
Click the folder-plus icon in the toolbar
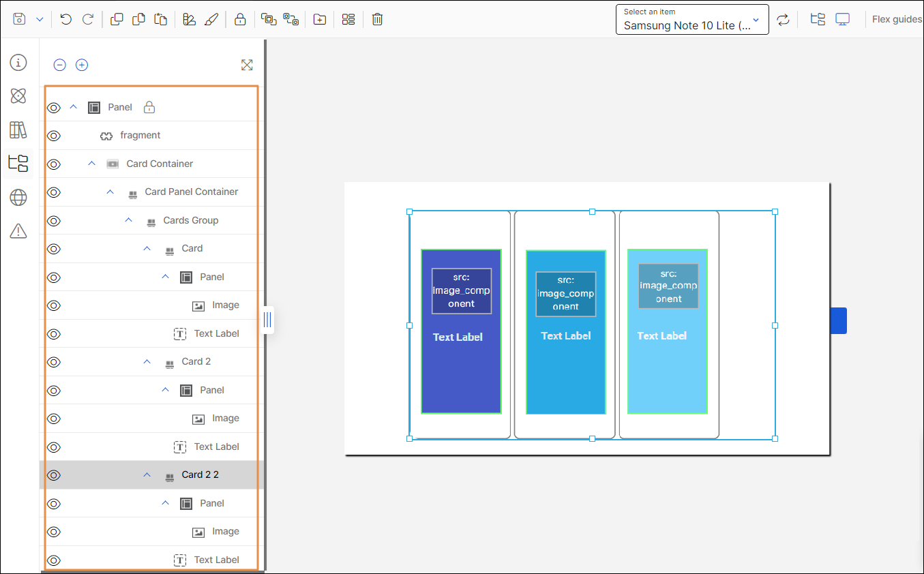coord(319,19)
